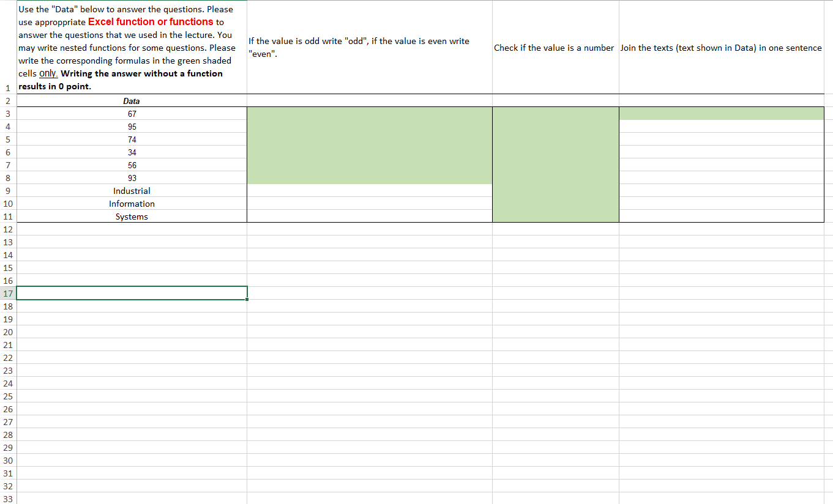The height and width of the screenshot is (504, 833).
Task: Select the cell containing 67
Action: 132,114
